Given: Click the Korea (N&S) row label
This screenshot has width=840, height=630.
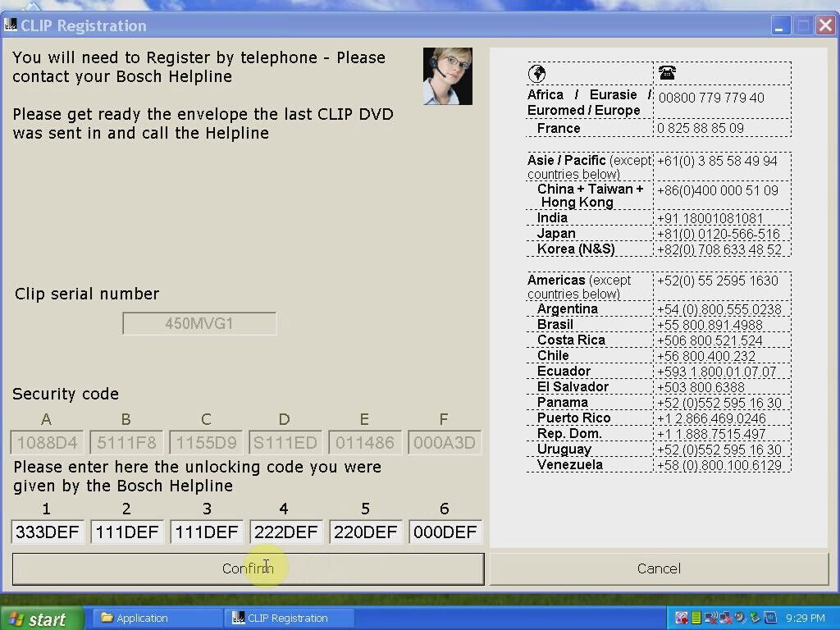Looking at the screenshot, I should [x=576, y=249].
